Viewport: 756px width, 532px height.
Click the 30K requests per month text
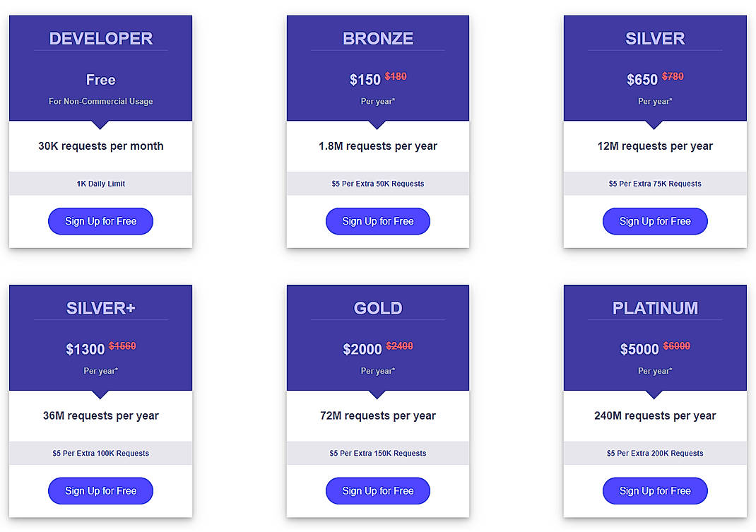click(100, 146)
